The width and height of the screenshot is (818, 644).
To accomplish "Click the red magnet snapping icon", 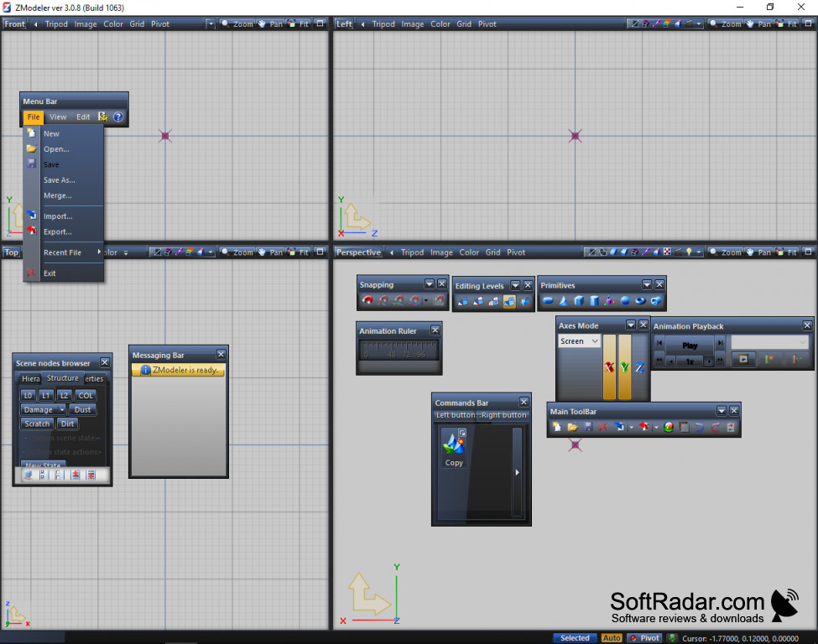I will click(367, 300).
